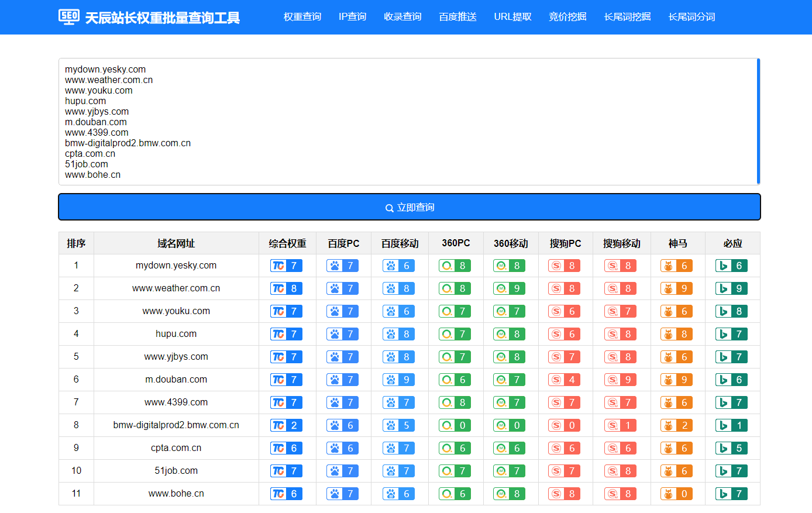Viewport: 812px width, 513px height.
Task: Open 竞价挖掘 navigation item
Action: pyautogui.click(x=567, y=17)
